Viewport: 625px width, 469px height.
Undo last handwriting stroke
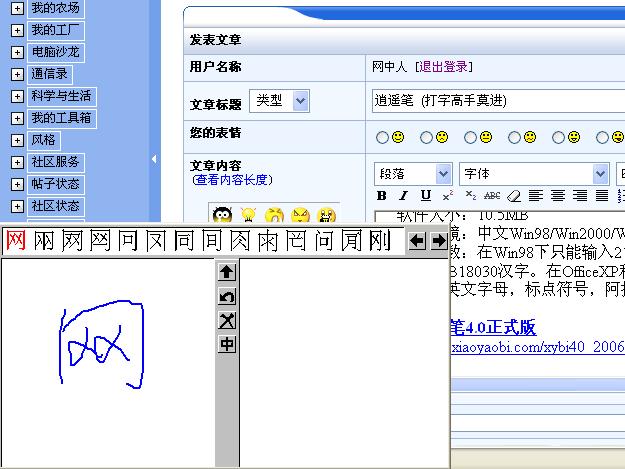[227, 296]
